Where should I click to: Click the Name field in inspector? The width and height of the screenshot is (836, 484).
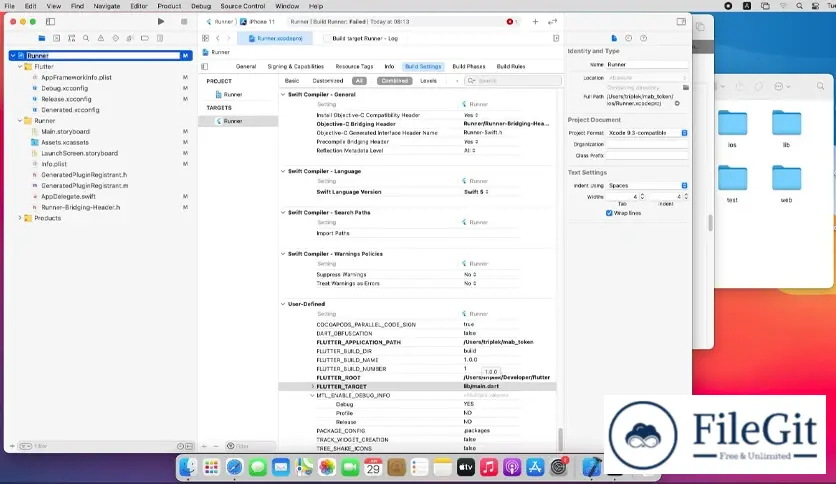[x=647, y=64]
